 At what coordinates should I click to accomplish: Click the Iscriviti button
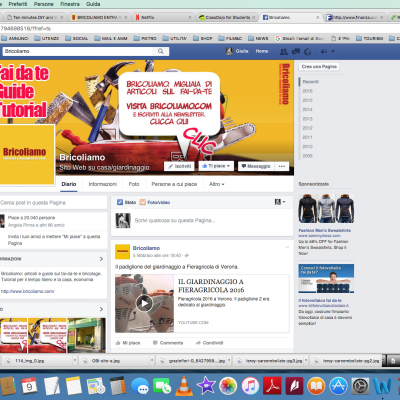[179, 166]
